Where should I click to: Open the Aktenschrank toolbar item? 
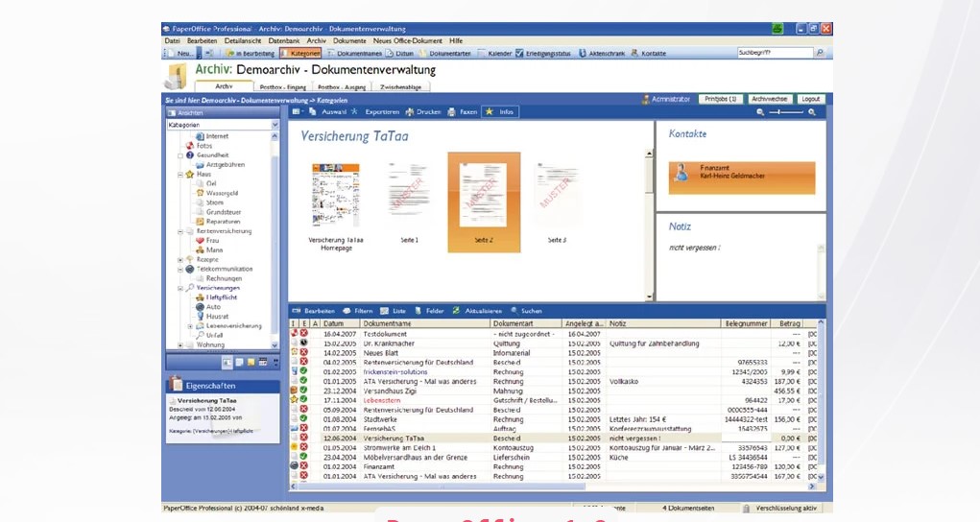pyautogui.click(x=601, y=53)
